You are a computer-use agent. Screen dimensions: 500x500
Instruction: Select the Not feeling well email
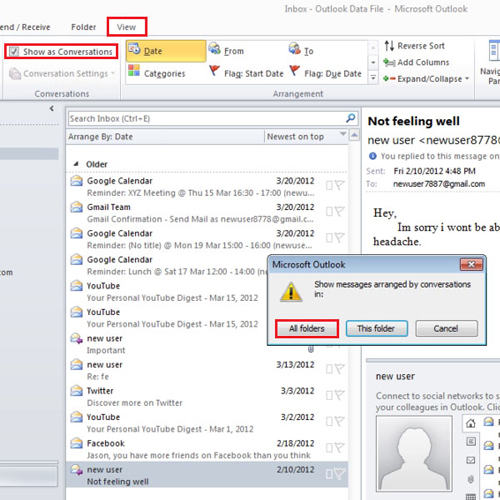click(x=207, y=475)
